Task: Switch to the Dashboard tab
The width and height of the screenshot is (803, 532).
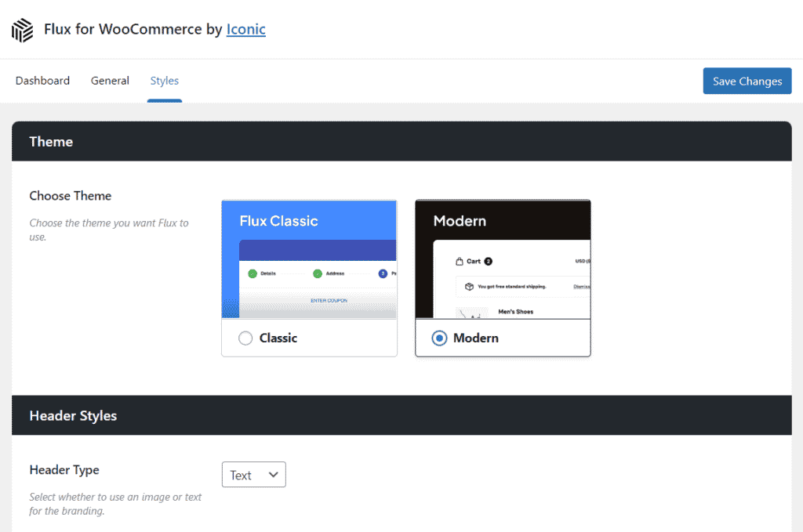Action: pos(42,81)
